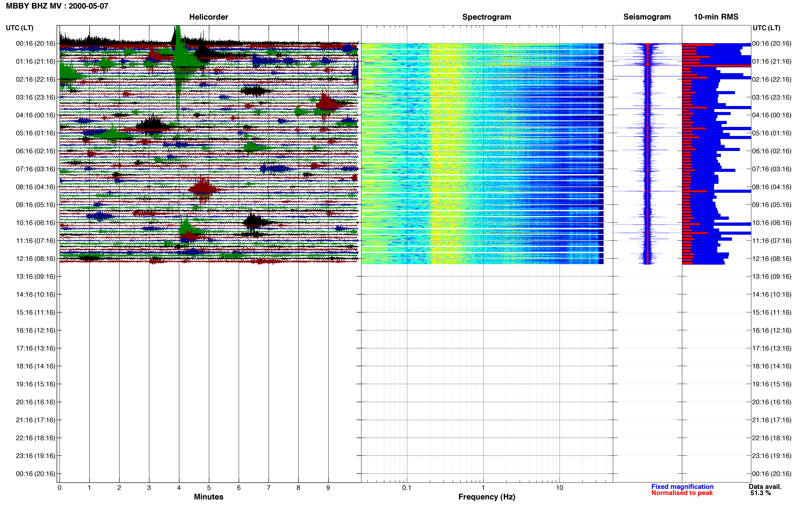Click the left '10:16 (06:16)' time label
The width and height of the screenshot is (812, 508).
coord(36,223)
